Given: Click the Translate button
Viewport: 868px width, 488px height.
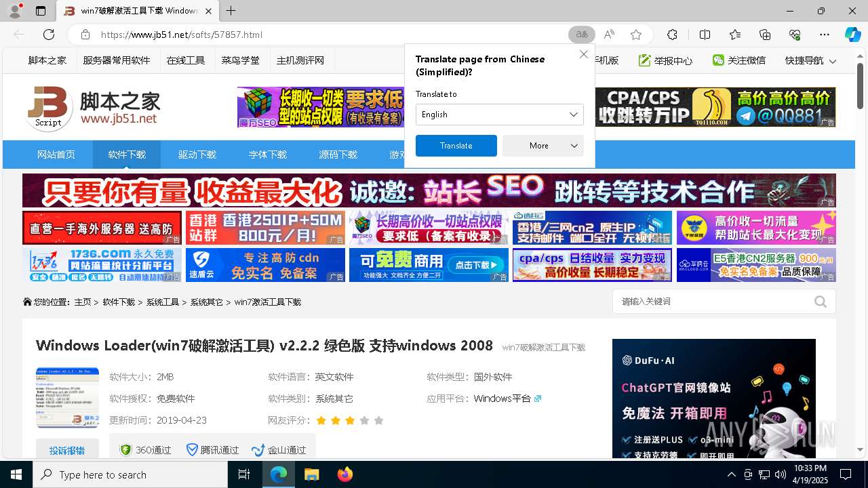Looking at the screenshot, I should (456, 146).
